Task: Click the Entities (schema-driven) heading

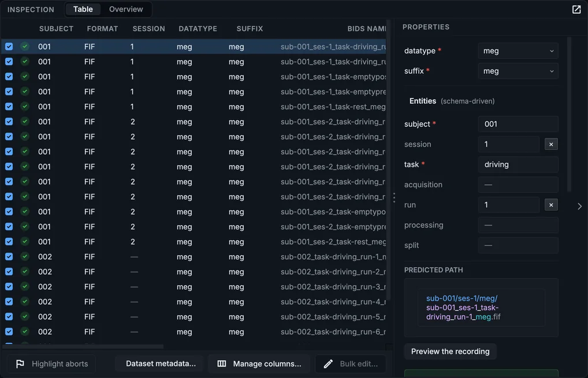Action: (x=452, y=101)
